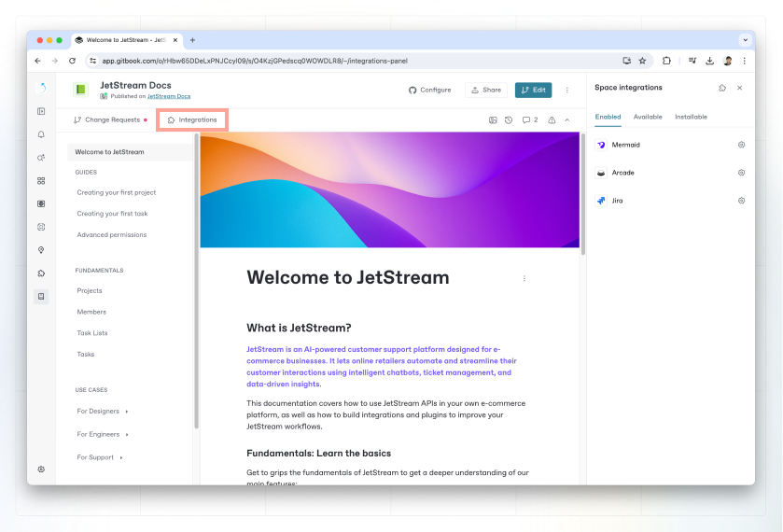Click the warning triangle icon
This screenshot has height=532, width=783.
(x=552, y=120)
